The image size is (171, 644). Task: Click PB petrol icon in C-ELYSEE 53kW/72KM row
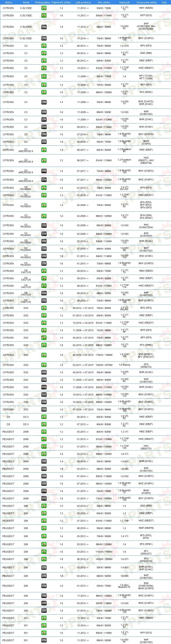pyautogui.click(x=44, y=8)
